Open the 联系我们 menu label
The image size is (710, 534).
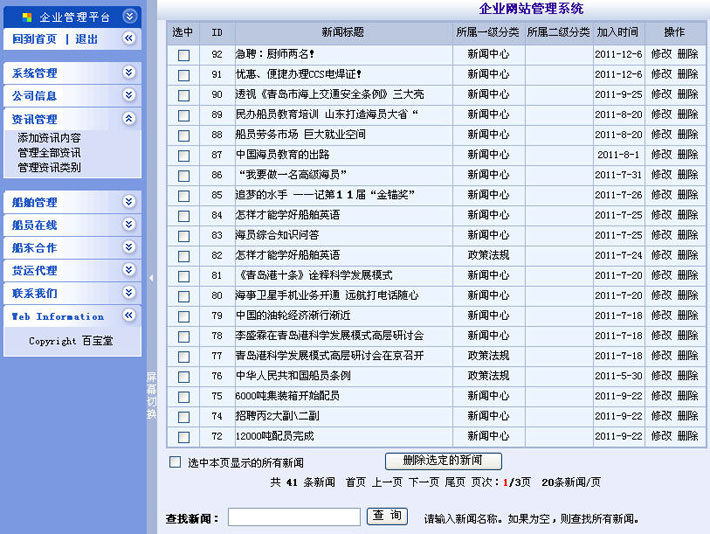click(x=34, y=293)
